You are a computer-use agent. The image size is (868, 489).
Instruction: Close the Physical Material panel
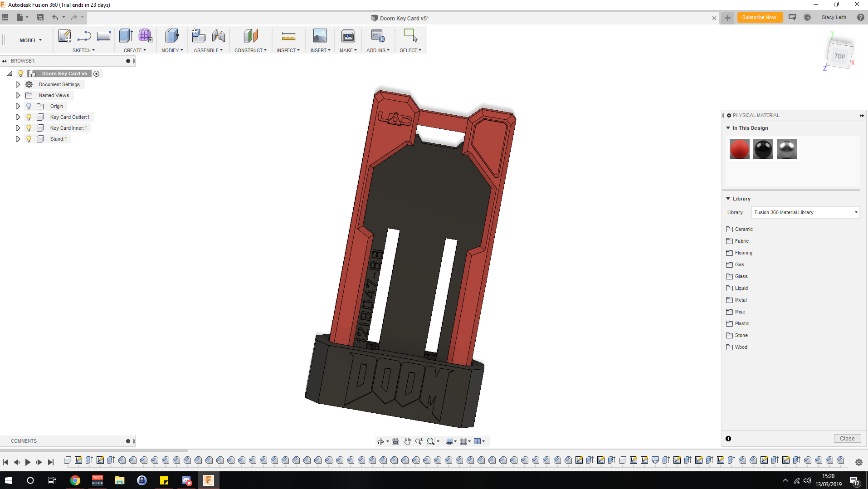coord(847,439)
